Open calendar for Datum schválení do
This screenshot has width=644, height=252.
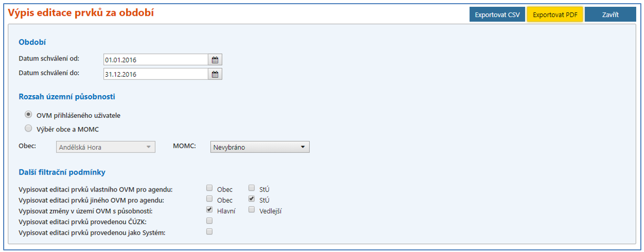(215, 74)
